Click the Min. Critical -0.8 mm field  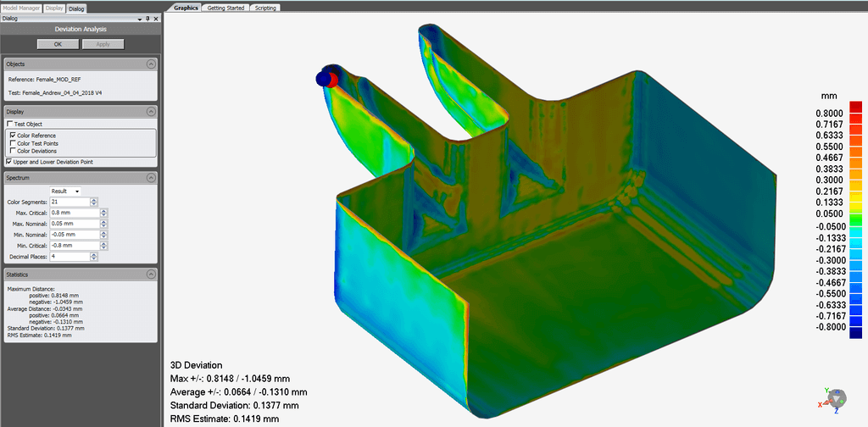(75, 246)
